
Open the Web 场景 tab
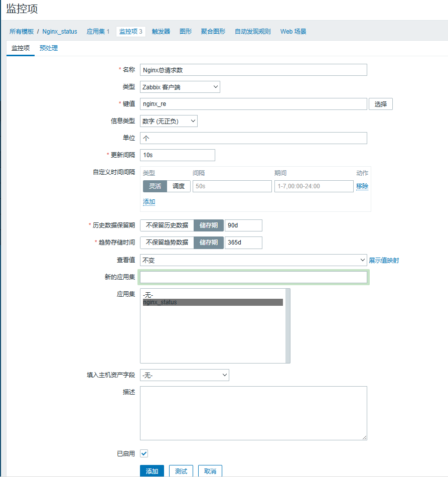tap(293, 31)
